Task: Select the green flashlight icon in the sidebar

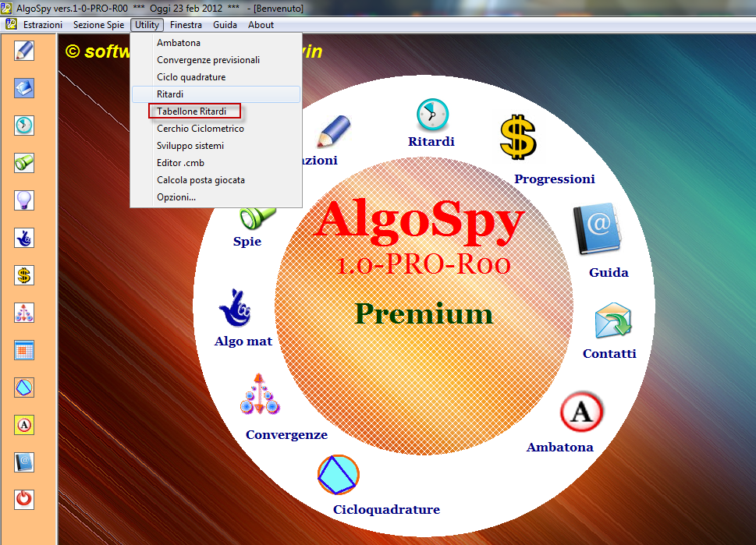Action: (x=24, y=163)
